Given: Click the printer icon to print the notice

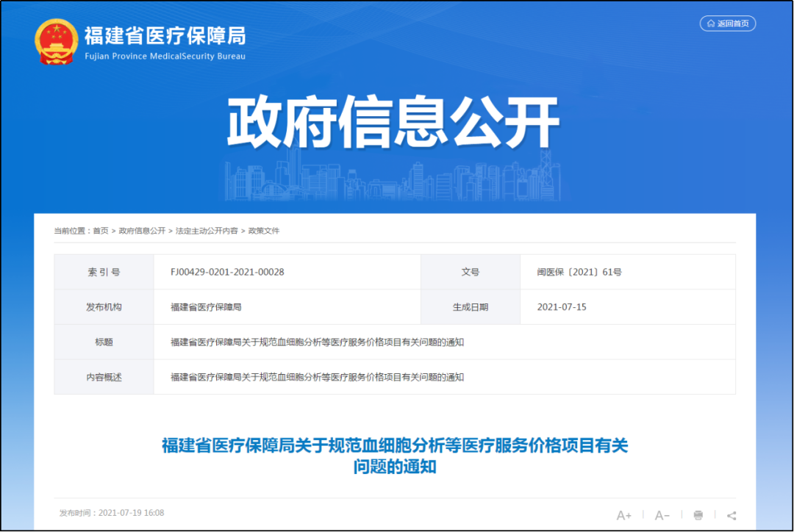Looking at the screenshot, I should [x=697, y=515].
